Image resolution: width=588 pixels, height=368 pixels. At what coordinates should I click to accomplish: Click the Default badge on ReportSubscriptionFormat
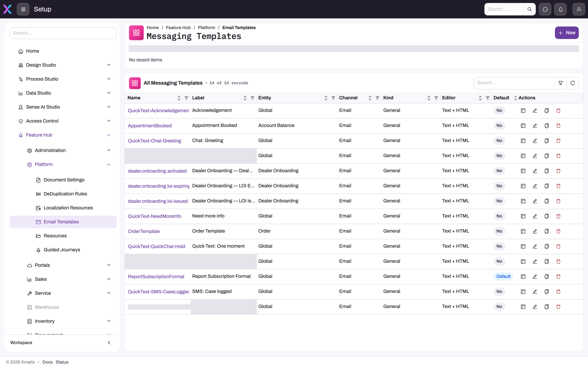pos(503,277)
